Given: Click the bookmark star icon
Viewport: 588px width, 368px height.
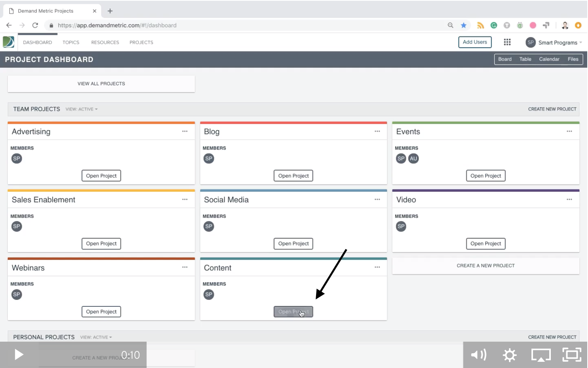Looking at the screenshot, I should click(x=464, y=25).
